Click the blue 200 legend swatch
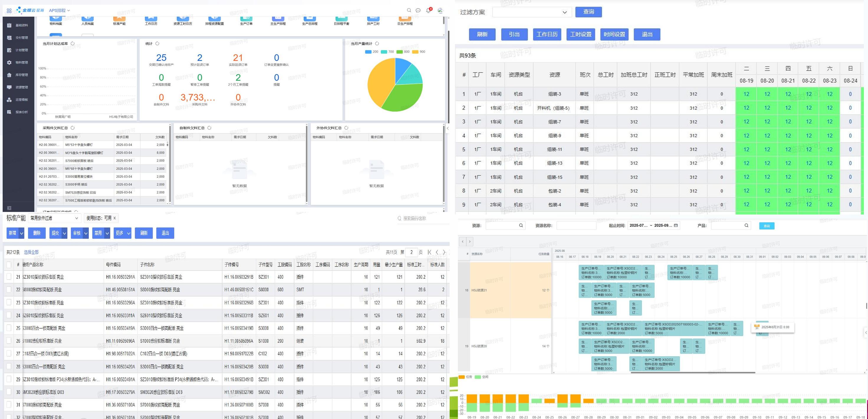The height and width of the screenshot is (419, 868). point(368,52)
